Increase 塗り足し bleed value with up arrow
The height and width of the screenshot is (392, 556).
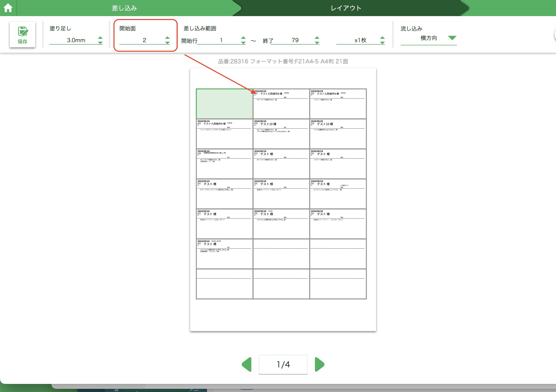coord(100,38)
